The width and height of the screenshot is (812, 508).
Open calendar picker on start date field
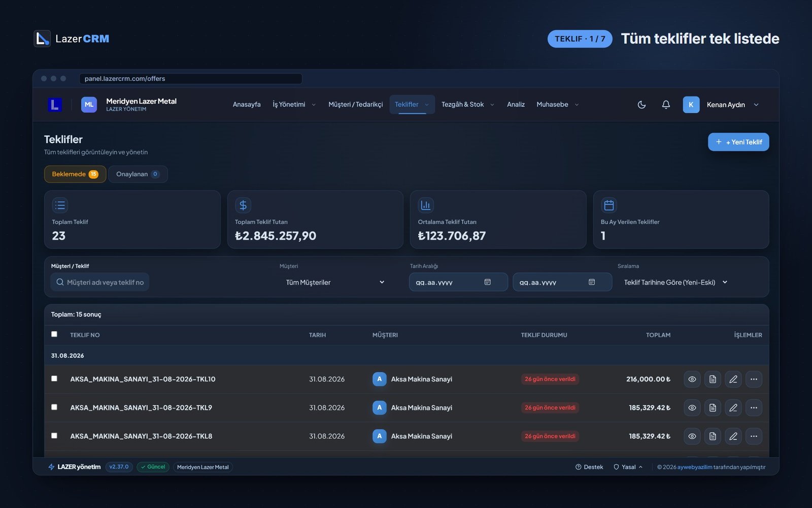coord(488,282)
